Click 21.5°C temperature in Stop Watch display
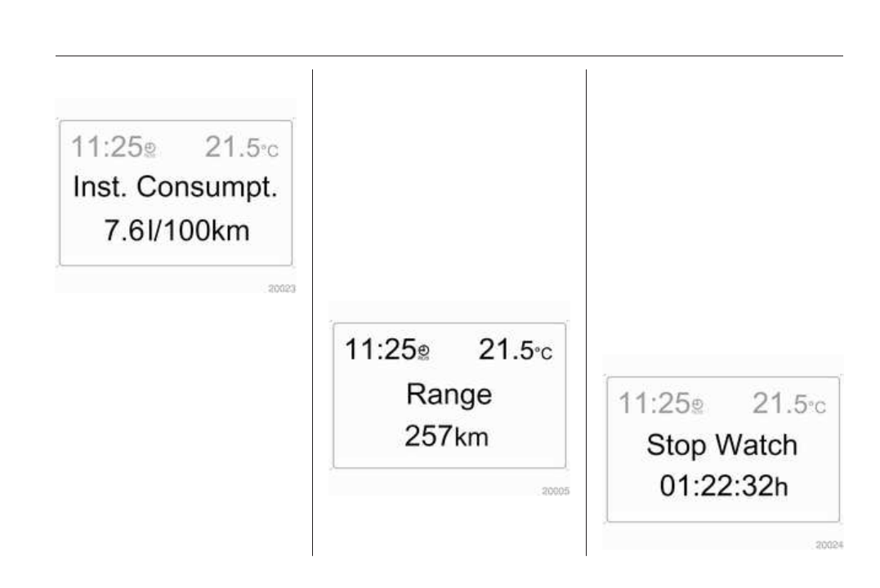Screen dimensions: 880x588 pos(788,403)
